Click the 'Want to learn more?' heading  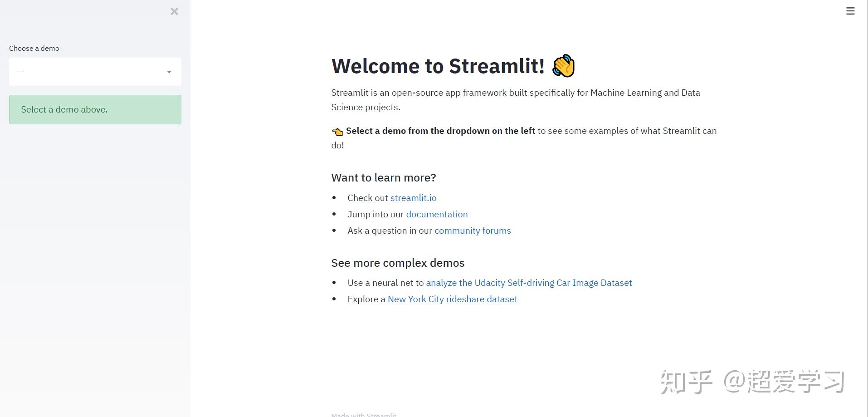click(384, 177)
